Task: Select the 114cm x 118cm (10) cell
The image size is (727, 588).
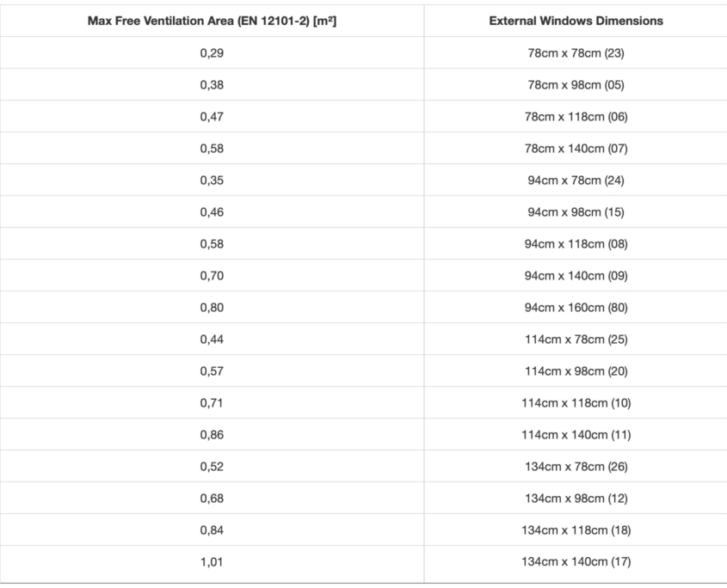Action: click(x=576, y=403)
